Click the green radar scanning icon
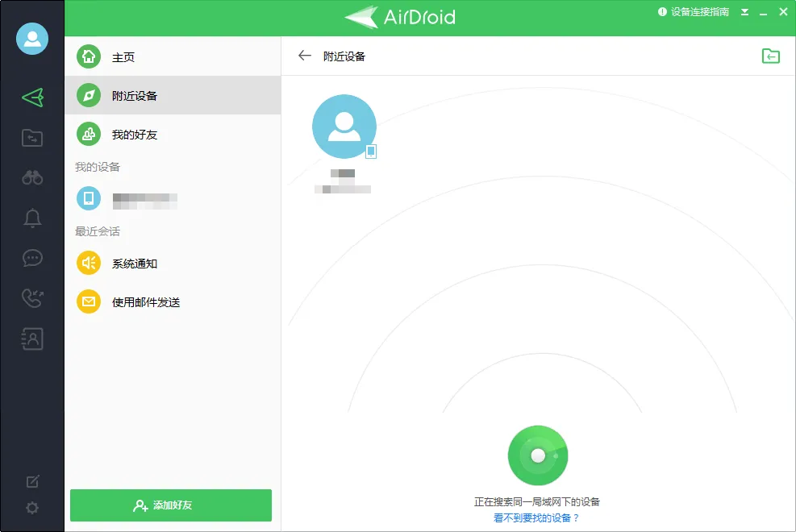The height and width of the screenshot is (532, 796). [538, 455]
